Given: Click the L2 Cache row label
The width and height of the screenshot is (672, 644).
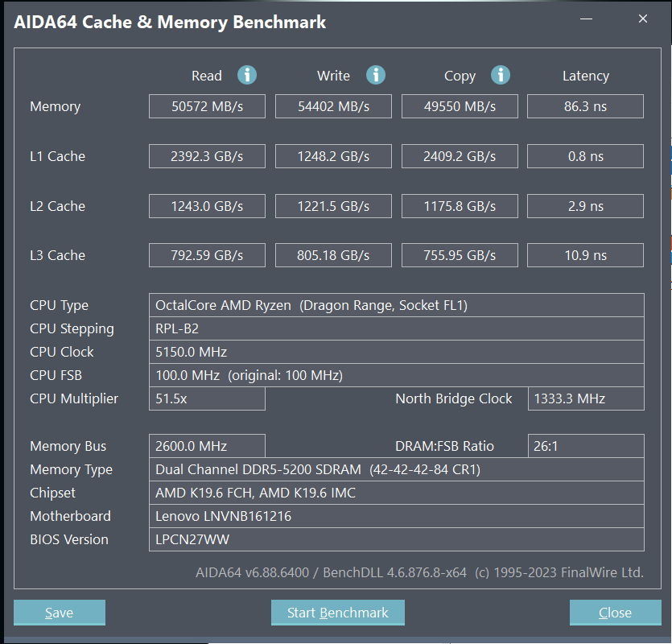Looking at the screenshot, I should tap(57, 206).
